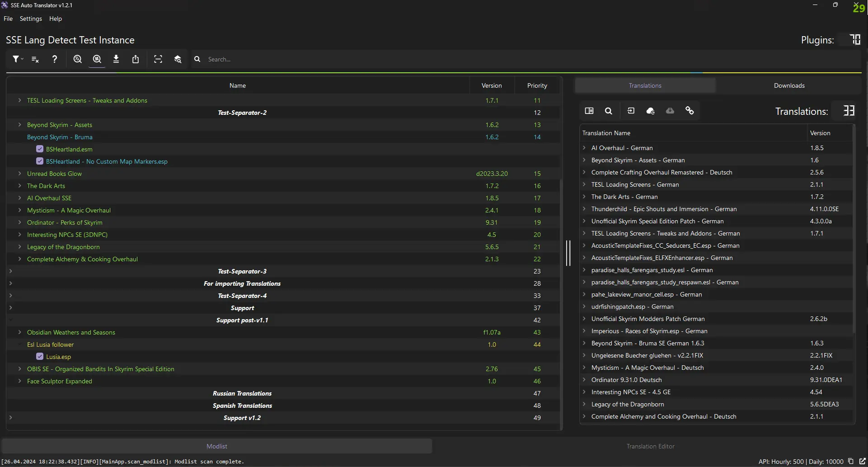
Task: Expand the AI Overhaul SSE mod entry
Action: (19, 198)
